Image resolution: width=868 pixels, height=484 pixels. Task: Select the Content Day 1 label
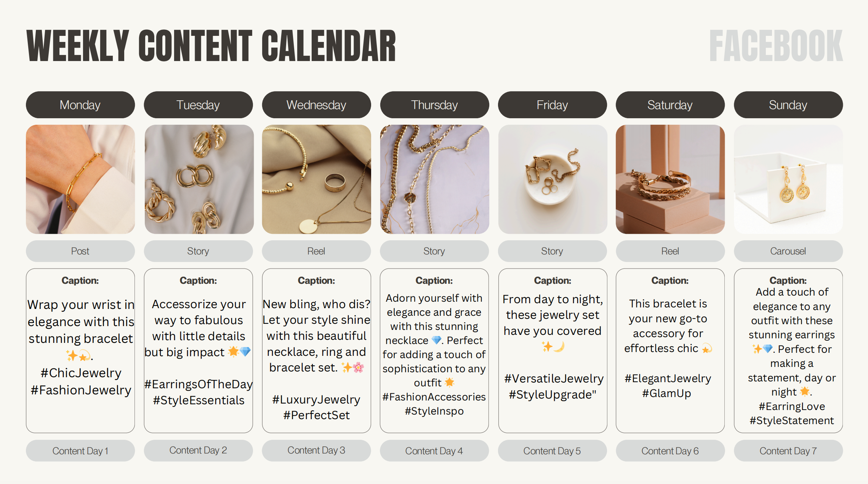[80, 451]
